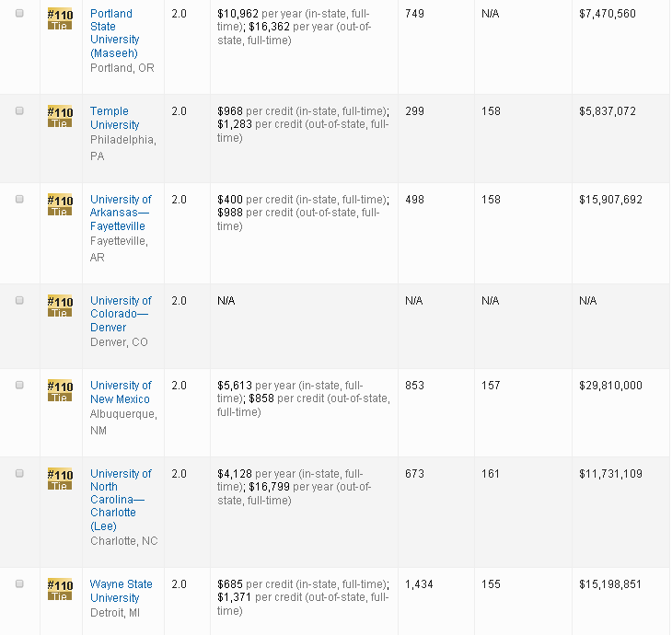The image size is (672, 635).
Task: Check the UNC Charlotte row checkbox
Action: (x=19, y=473)
